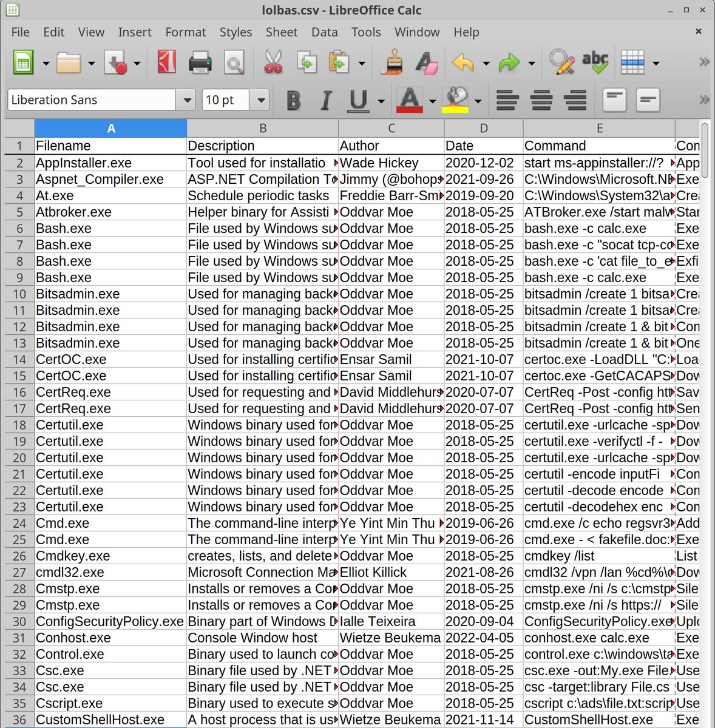Screen dimensions: 715x728
Task: Open the Open file folder icon
Action: (69, 62)
